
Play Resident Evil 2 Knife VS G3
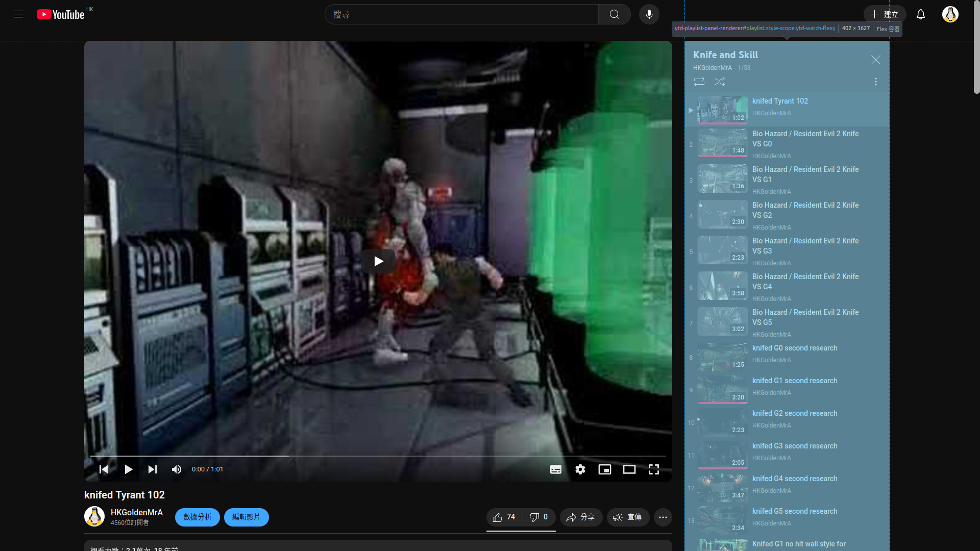(x=787, y=252)
